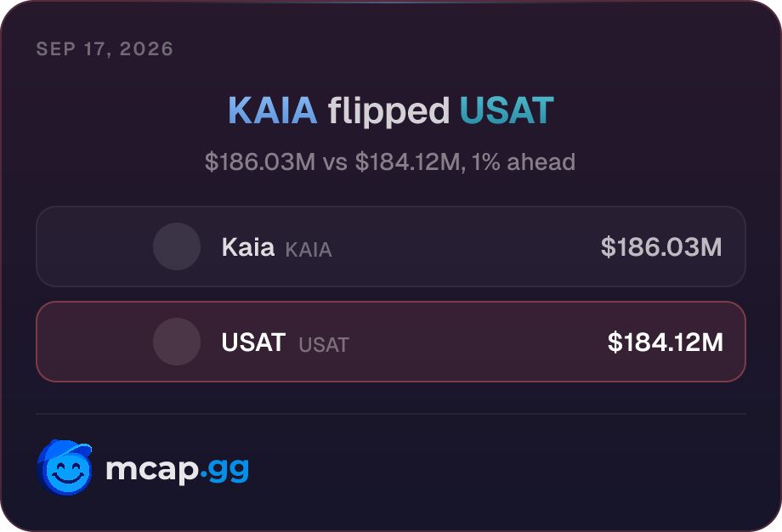Viewport: 782px width, 532px height.
Task: Click the Kaia coin icon placeholder
Action: 177,246
